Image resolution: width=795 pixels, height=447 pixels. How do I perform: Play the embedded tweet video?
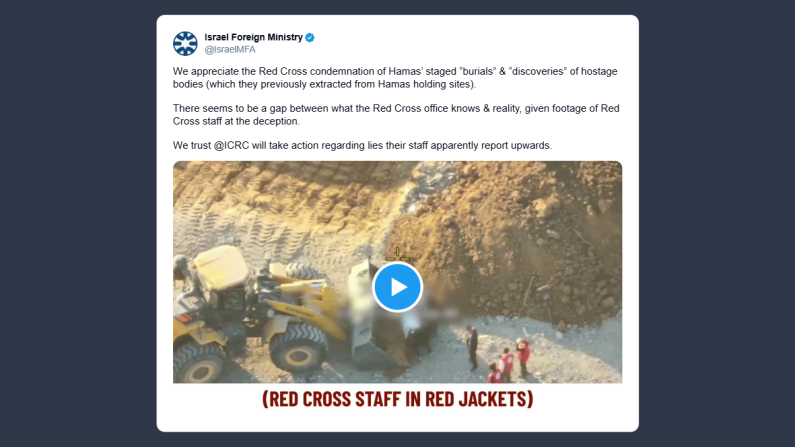coord(398,287)
